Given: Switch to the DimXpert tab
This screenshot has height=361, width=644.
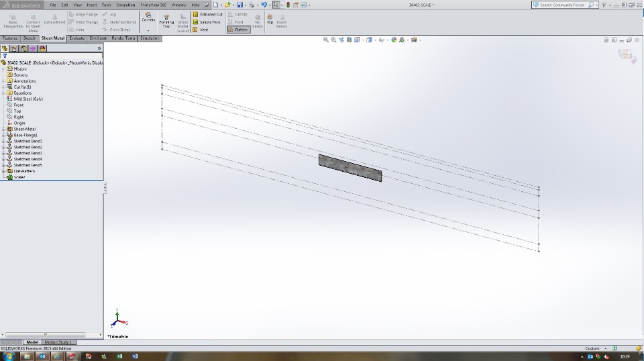Looking at the screenshot, I should pyautogui.click(x=98, y=38).
